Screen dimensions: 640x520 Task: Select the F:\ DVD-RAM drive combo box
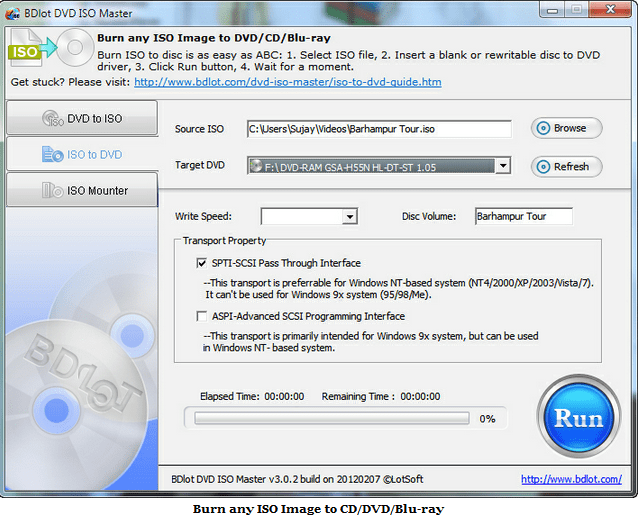(379, 166)
